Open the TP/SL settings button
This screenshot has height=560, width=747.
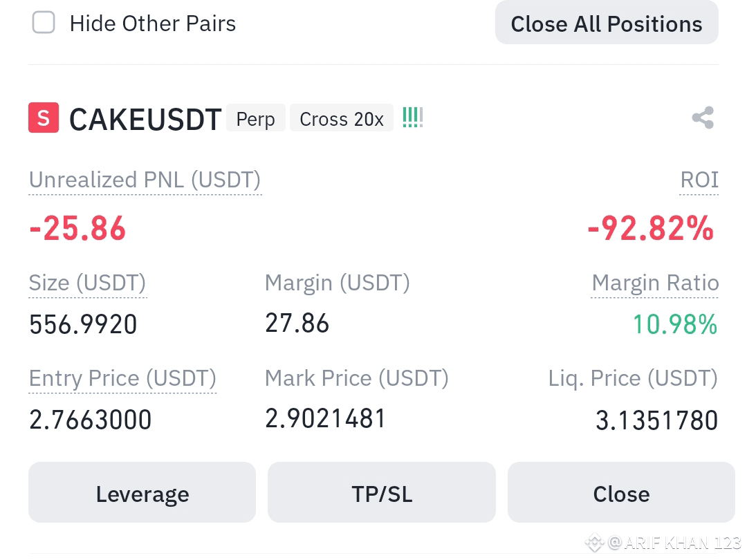[x=382, y=492]
